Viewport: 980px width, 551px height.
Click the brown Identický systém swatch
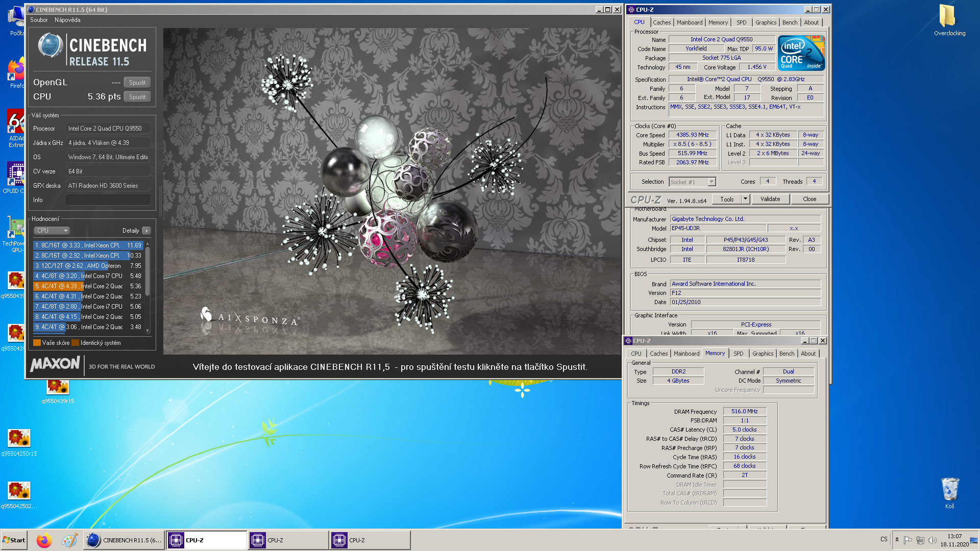click(75, 343)
